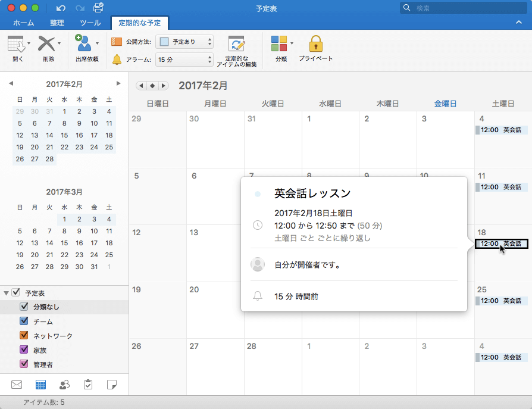This screenshot has width=532, height=409.
Task: Click day cell 13 in main calendar
Action: pos(215,253)
